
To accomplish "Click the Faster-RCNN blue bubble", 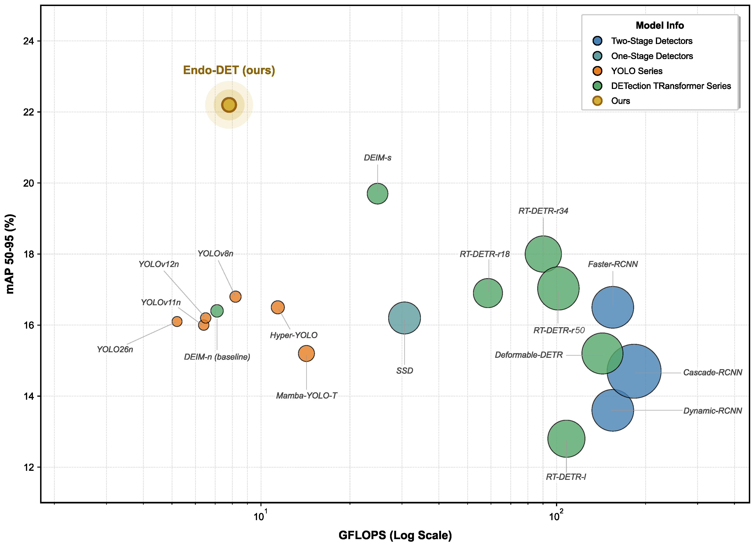I will (612, 307).
